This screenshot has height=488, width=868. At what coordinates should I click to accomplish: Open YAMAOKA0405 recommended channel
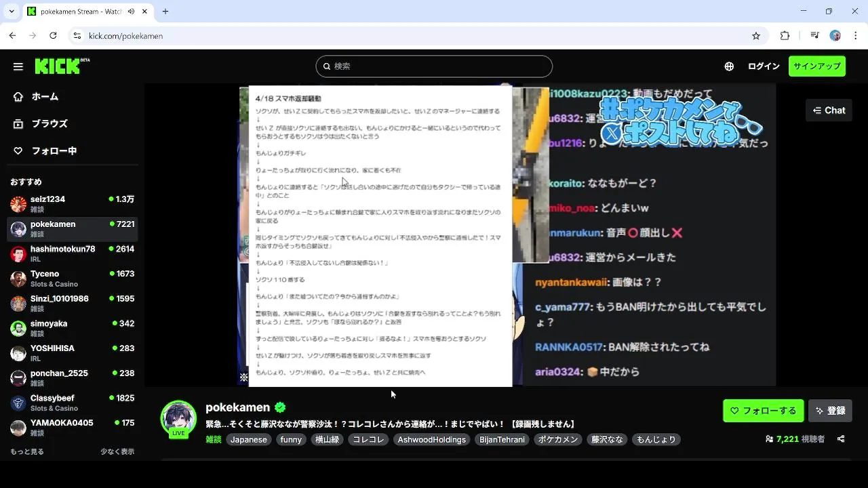tap(72, 428)
